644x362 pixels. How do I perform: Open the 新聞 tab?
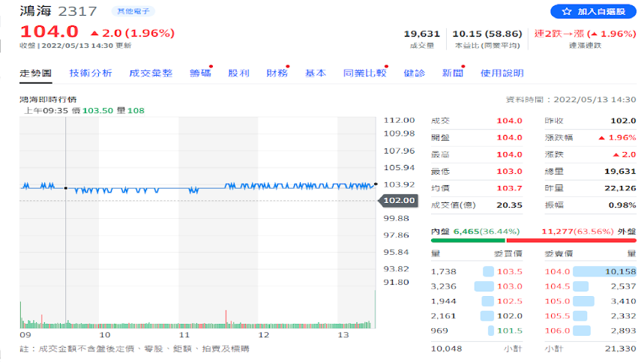[x=453, y=73]
